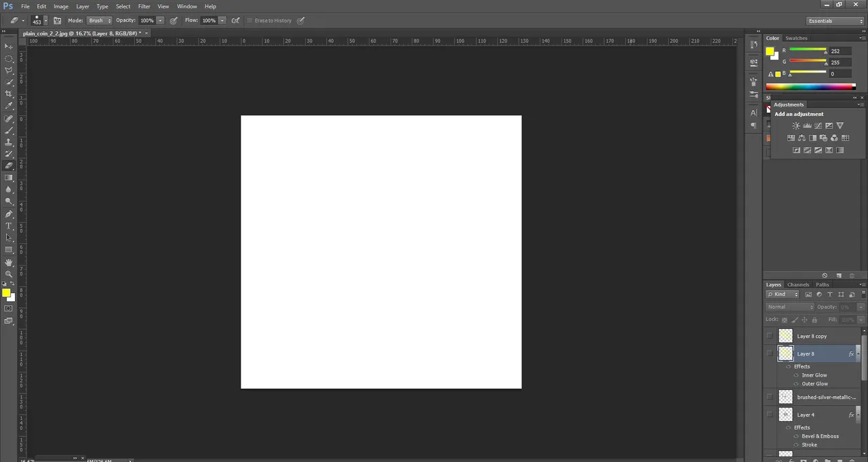Viewport: 868px width, 462px height.
Task: Select the Spot Healing Brush tool
Action: [x=9, y=119]
